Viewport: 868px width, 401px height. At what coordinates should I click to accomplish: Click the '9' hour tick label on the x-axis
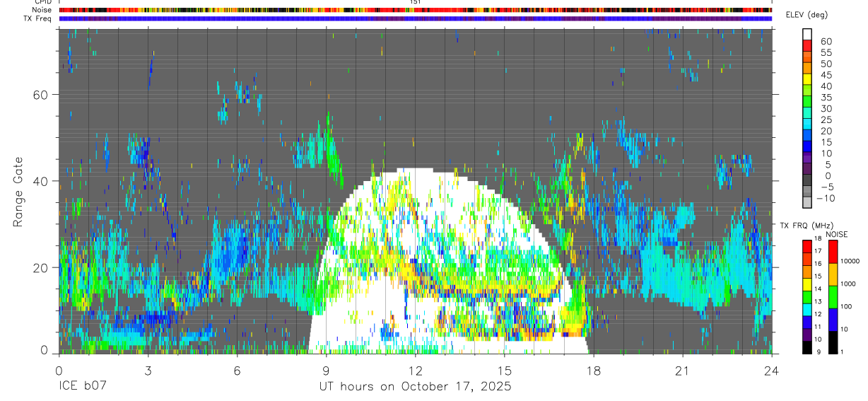[326, 371]
